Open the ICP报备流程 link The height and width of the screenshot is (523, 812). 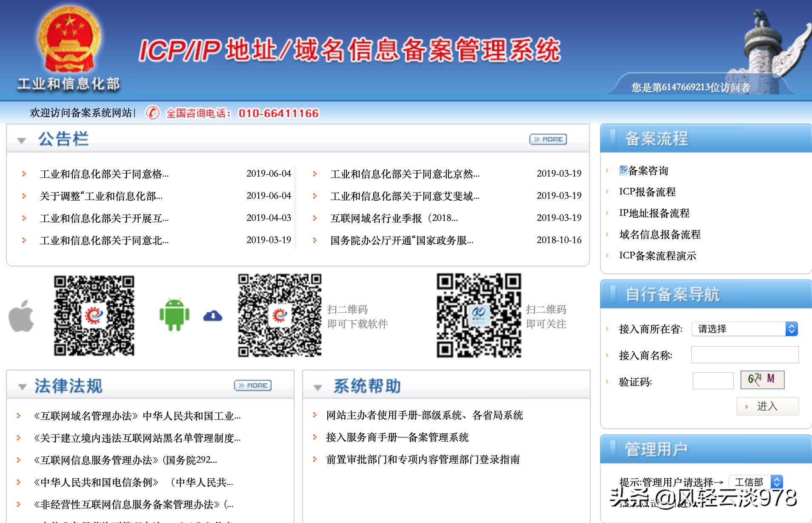point(647,192)
